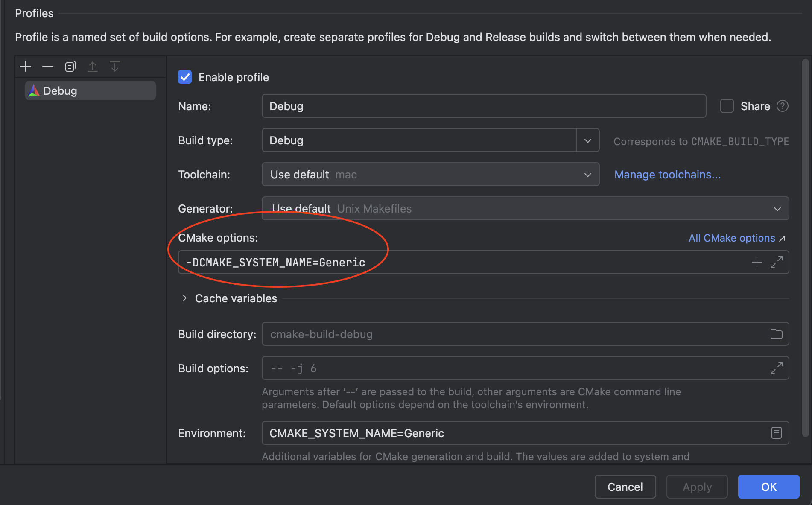Screen dimensions: 812x505
Task: Remove the selected CMake profile
Action: pyautogui.click(x=48, y=67)
